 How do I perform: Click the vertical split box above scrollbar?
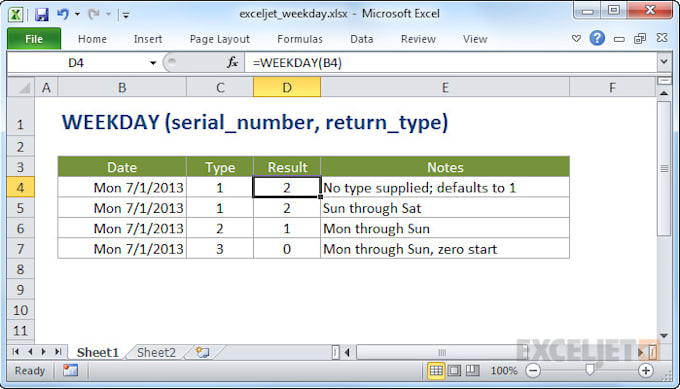click(x=664, y=81)
